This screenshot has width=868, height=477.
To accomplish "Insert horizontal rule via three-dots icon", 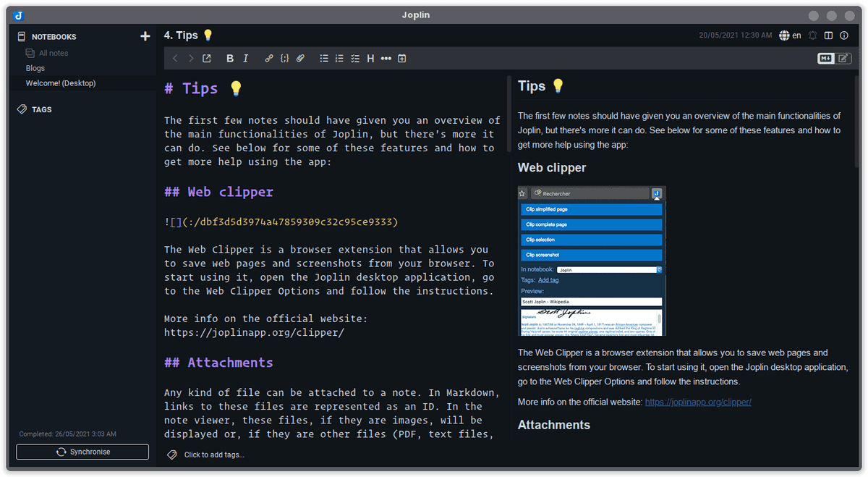I will 386,59.
